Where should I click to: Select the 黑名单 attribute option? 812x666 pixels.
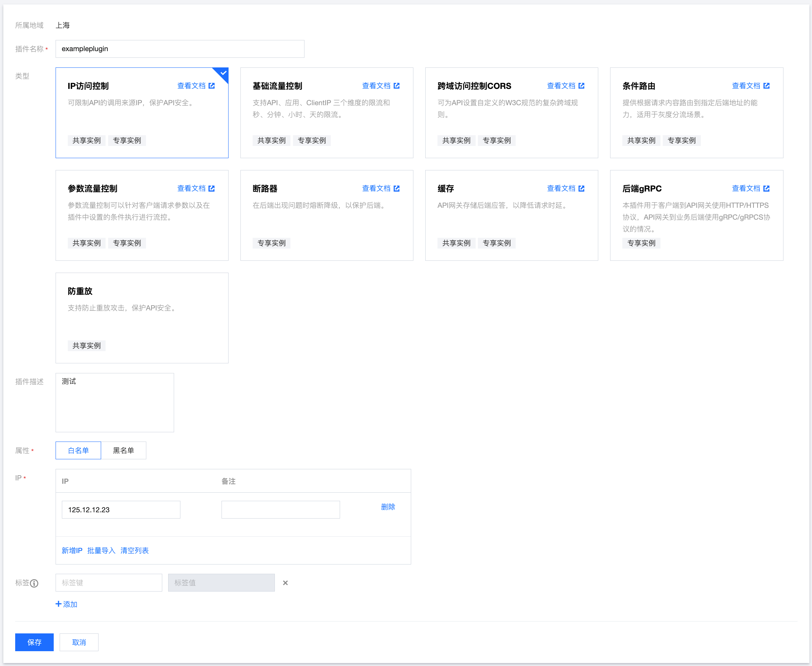pyautogui.click(x=123, y=450)
